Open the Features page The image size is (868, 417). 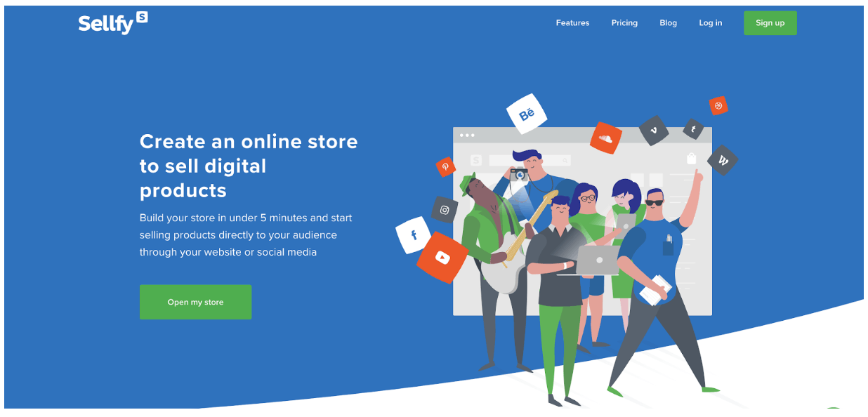(572, 23)
